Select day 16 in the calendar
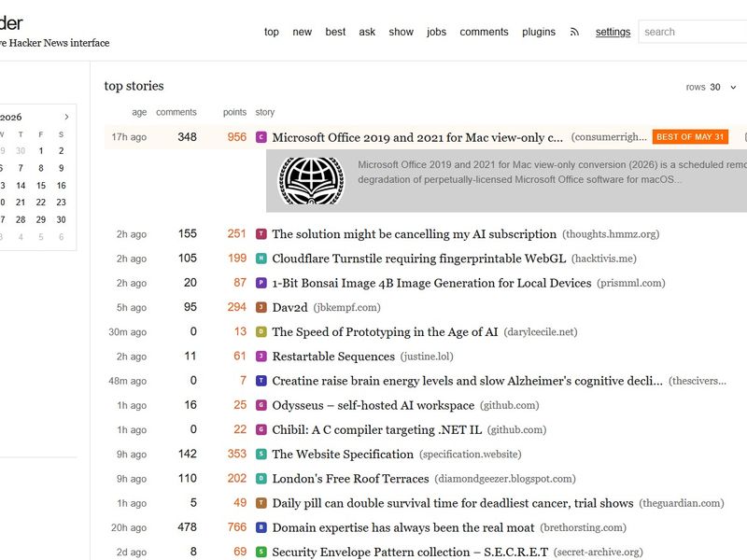 [x=61, y=185]
